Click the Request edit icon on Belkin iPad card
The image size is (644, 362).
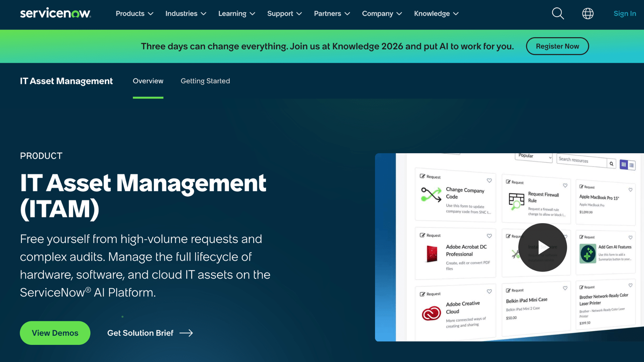pos(508,290)
